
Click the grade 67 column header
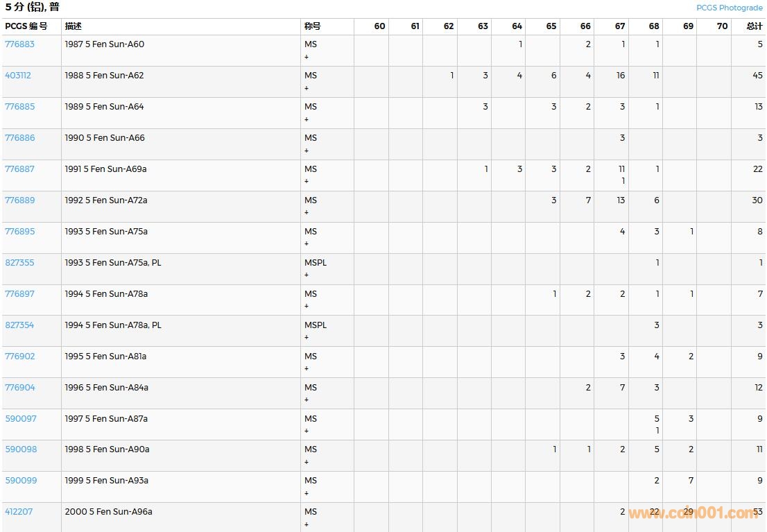point(619,26)
